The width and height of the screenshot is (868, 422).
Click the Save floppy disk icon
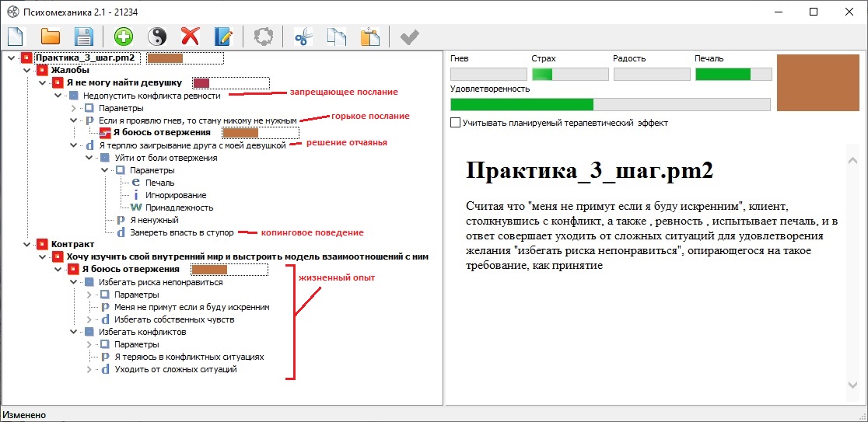(84, 36)
